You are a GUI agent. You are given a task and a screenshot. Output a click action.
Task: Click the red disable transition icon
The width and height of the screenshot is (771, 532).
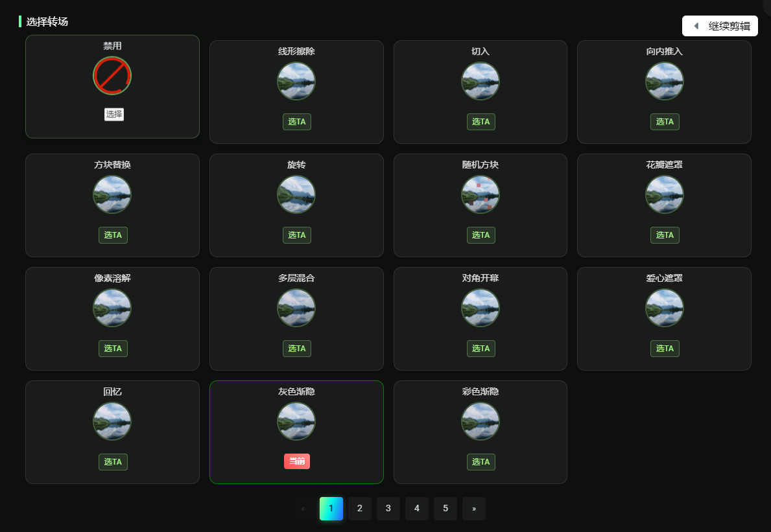point(112,76)
